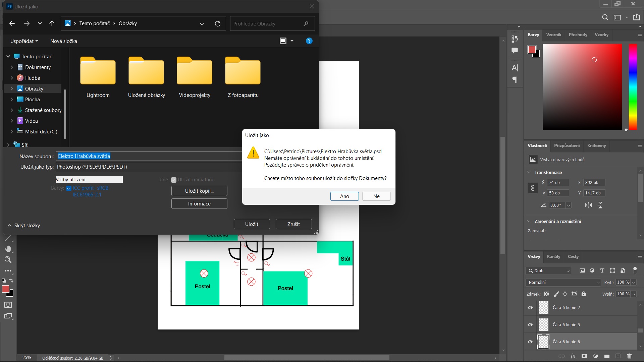
Task: Click Ano in the warning dialog
Action: click(x=344, y=196)
